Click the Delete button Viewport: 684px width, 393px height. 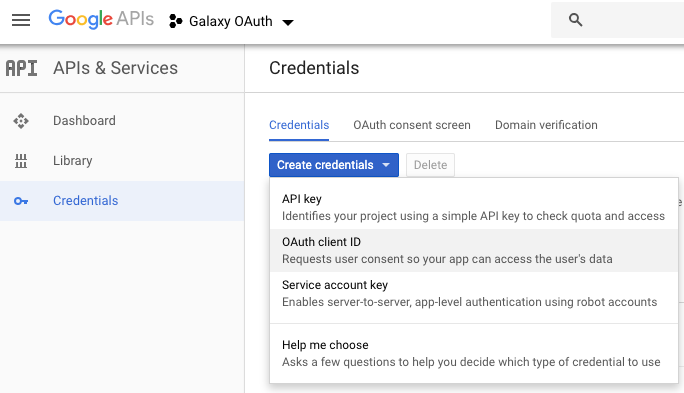pos(430,165)
